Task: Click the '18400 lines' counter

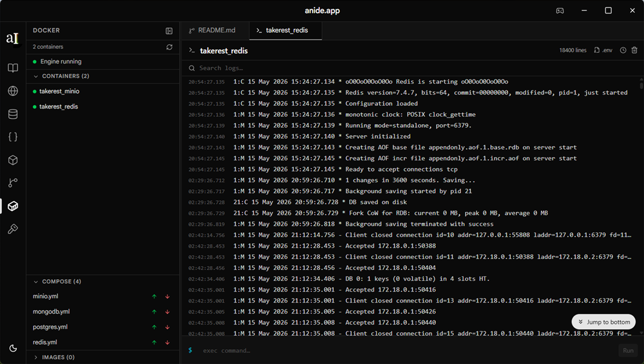Action: click(x=573, y=50)
